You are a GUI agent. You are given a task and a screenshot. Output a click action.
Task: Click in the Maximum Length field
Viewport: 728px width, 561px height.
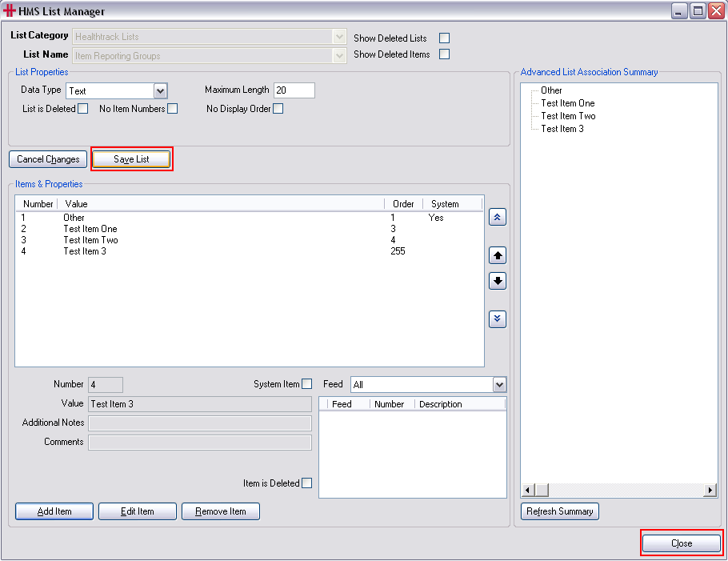294,90
